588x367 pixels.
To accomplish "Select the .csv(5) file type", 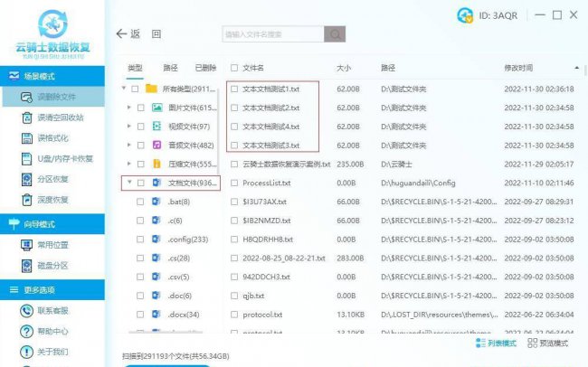I will [x=178, y=277].
